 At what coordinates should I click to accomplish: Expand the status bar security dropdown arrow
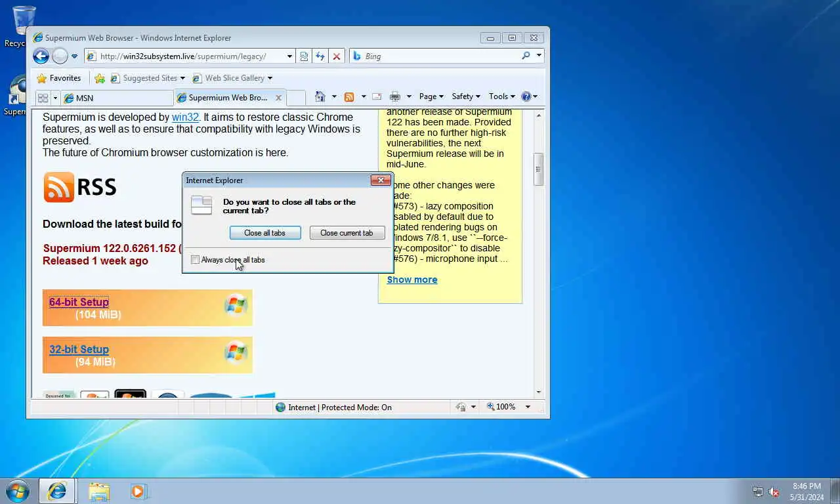tap(473, 407)
